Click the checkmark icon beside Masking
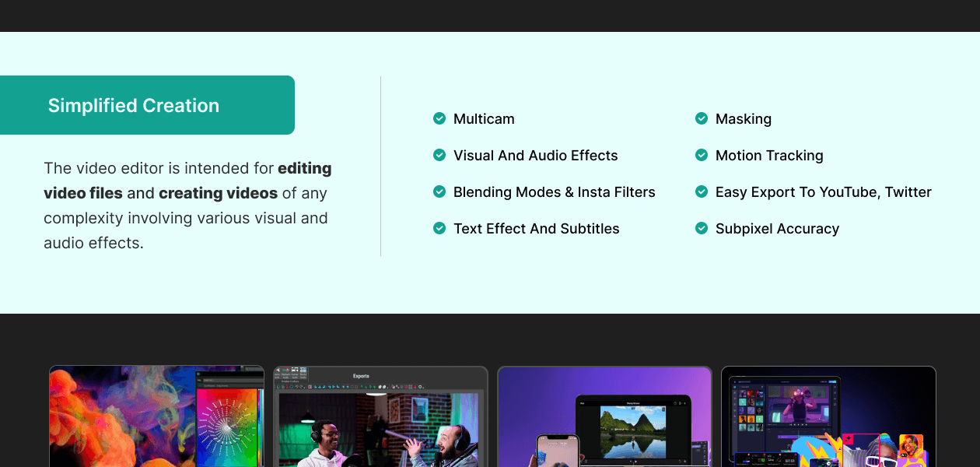 tap(702, 118)
